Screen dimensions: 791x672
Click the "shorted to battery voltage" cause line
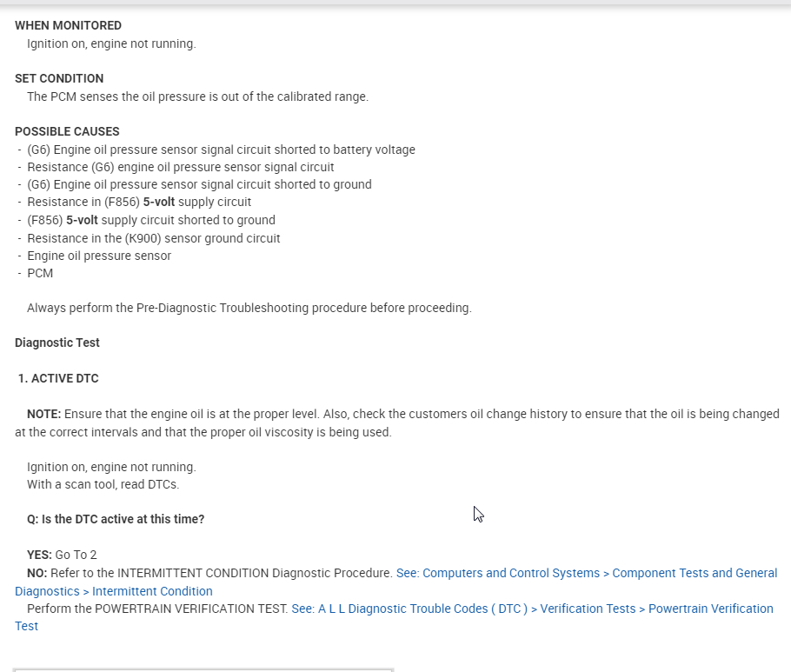221,150
